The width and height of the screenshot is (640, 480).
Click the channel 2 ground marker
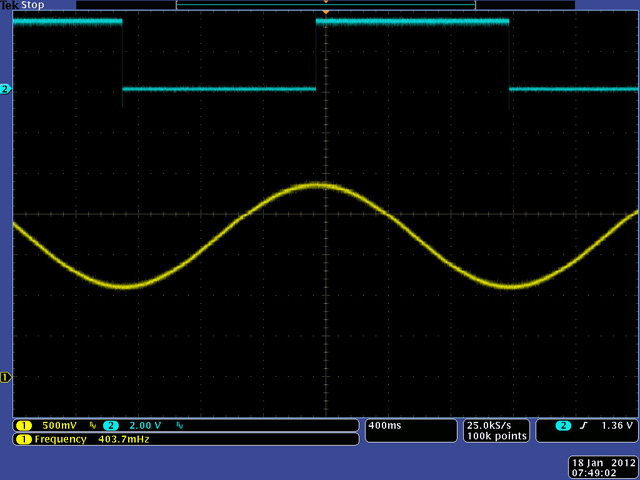tap(5, 90)
